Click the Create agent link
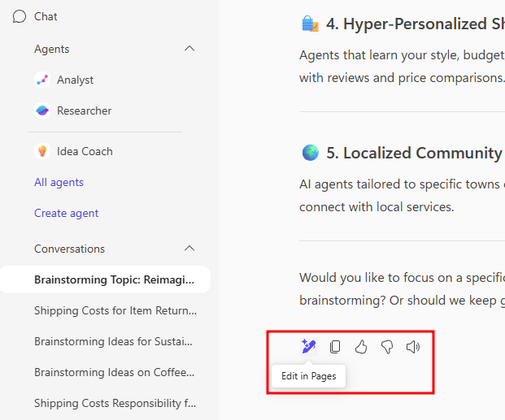505x420 pixels. (66, 213)
